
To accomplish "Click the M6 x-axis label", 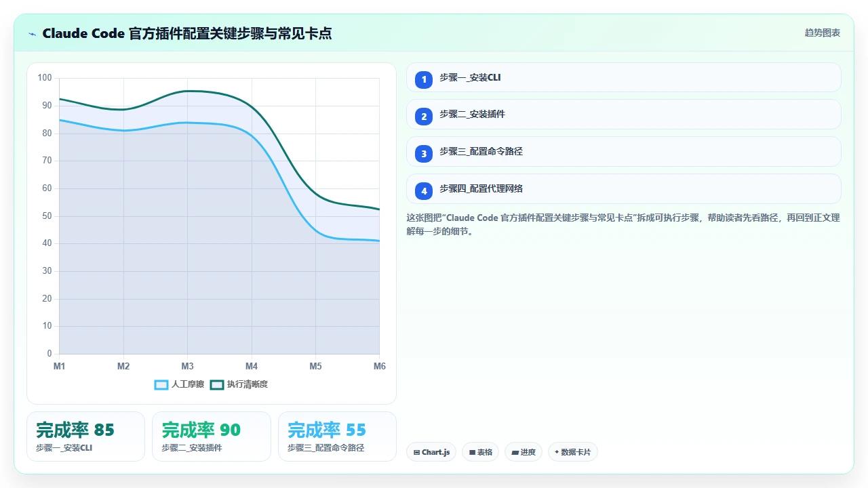I will click(x=380, y=367).
